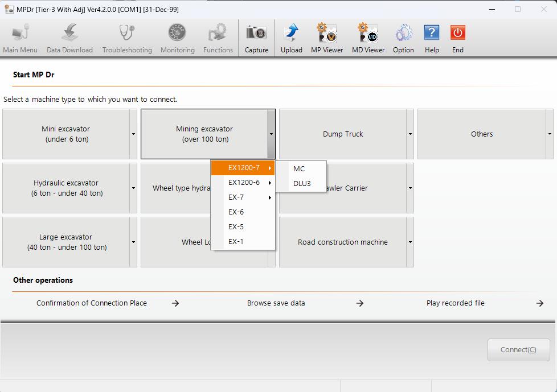Click the Play recorded file arrow

539,303
